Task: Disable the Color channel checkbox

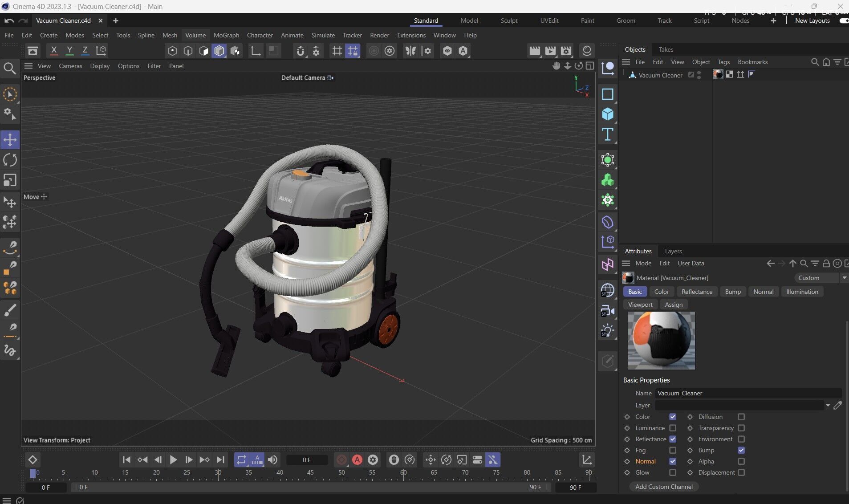Action: 673,417
